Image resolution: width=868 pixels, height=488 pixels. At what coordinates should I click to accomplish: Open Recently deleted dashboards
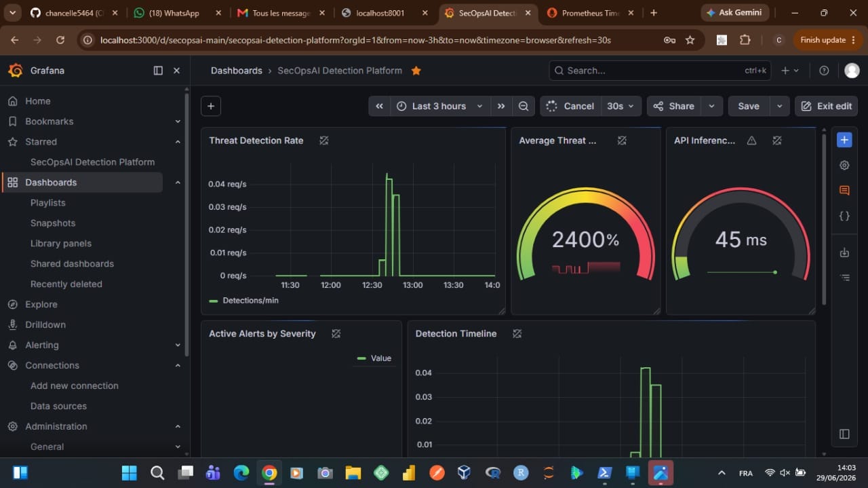[66, 284]
